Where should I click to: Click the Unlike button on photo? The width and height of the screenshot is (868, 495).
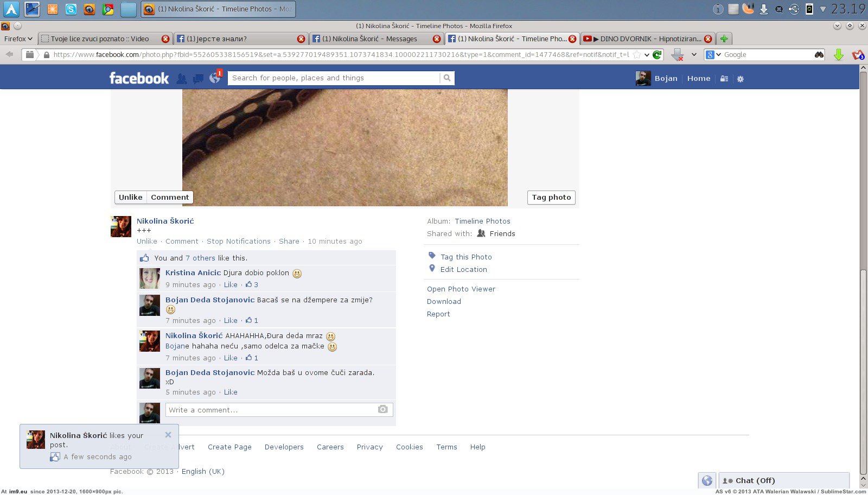(131, 198)
